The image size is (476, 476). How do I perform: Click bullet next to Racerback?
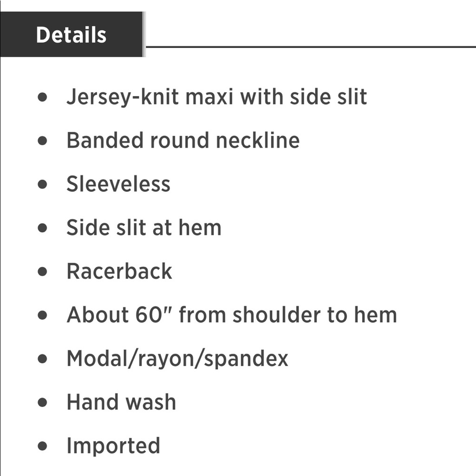42,271
